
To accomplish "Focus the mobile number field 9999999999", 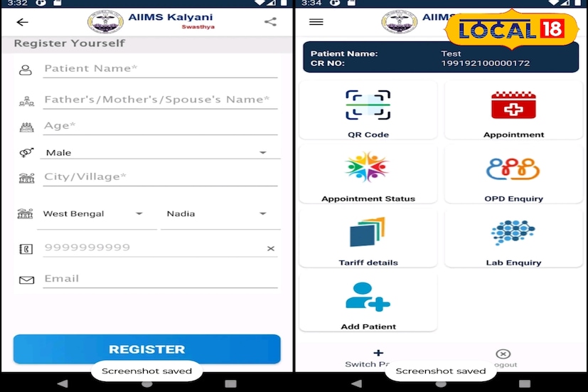I will pyautogui.click(x=160, y=248).
